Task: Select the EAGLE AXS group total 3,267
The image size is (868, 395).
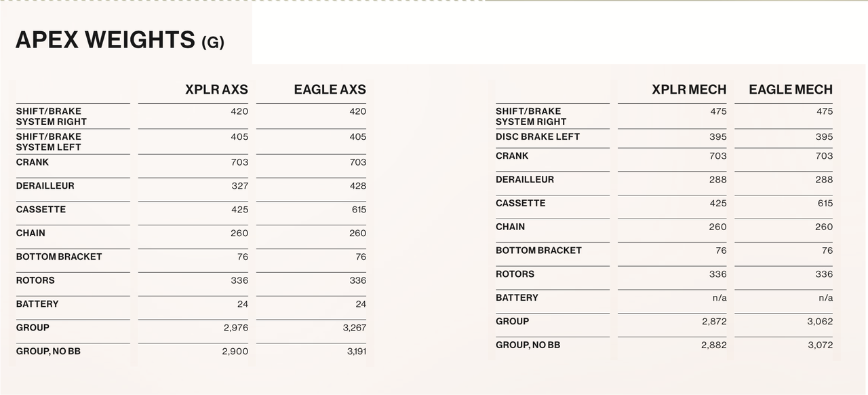Action: pyautogui.click(x=354, y=328)
